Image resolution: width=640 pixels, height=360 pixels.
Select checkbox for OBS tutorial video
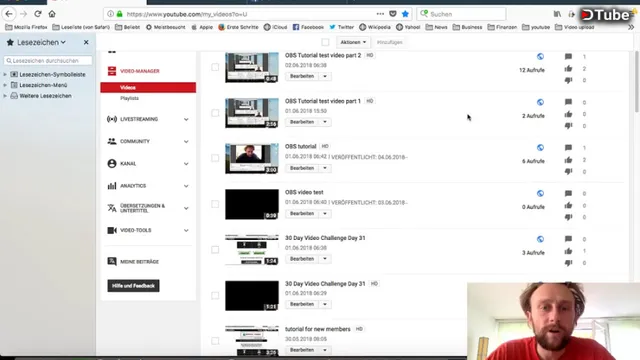coord(215,158)
